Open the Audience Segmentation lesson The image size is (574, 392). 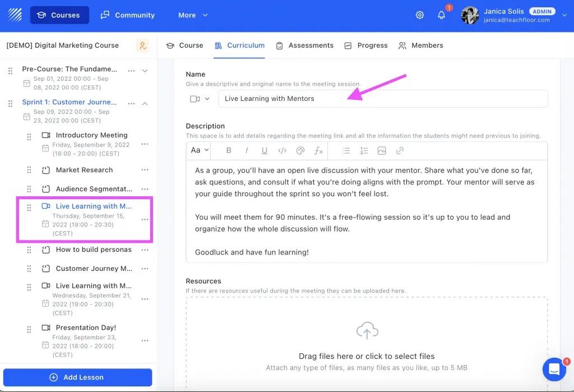click(x=94, y=189)
